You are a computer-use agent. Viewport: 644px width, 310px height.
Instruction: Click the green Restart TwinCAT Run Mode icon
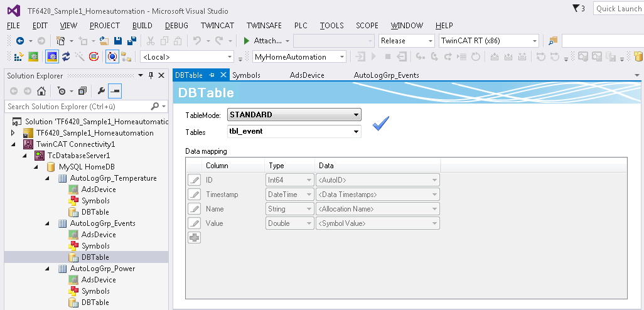pos(33,56)
